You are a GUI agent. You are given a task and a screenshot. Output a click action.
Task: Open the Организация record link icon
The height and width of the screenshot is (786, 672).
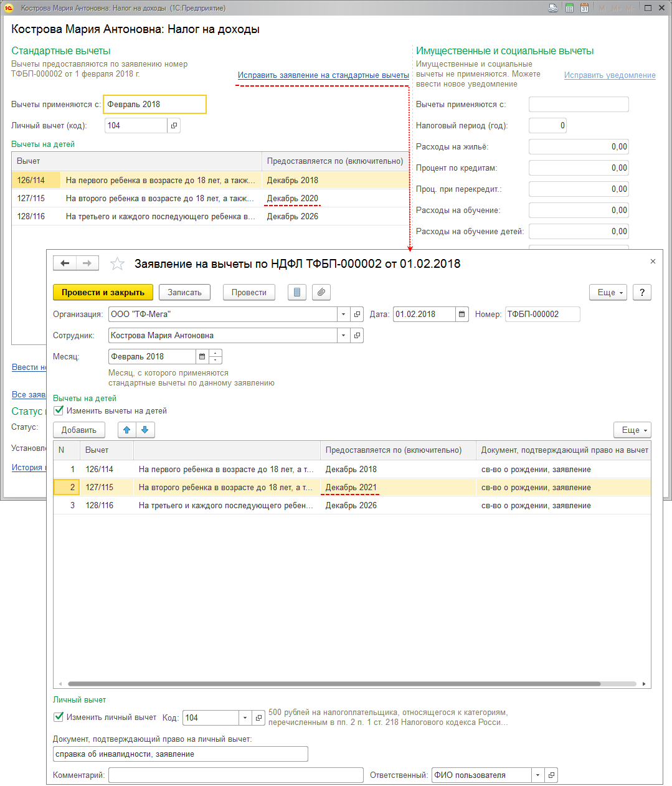(357, 315)
